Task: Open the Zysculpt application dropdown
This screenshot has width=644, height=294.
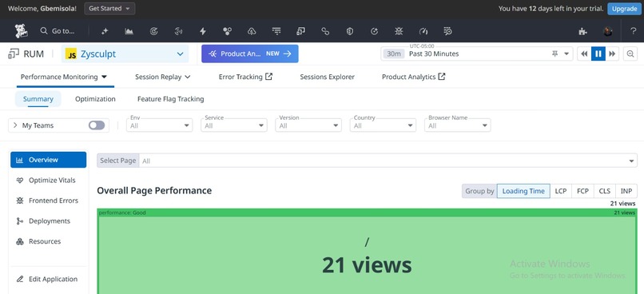Action: pos(125,54)
